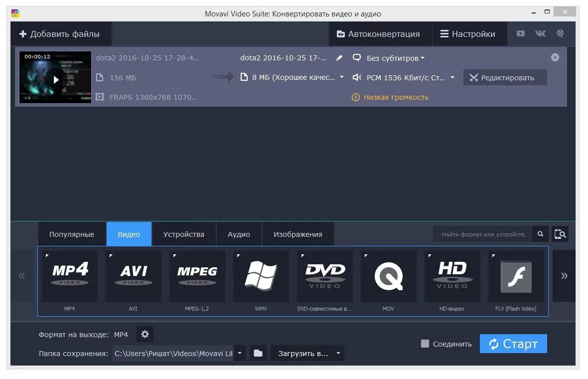Click the pencil icon to rename output file

[339, 58]
